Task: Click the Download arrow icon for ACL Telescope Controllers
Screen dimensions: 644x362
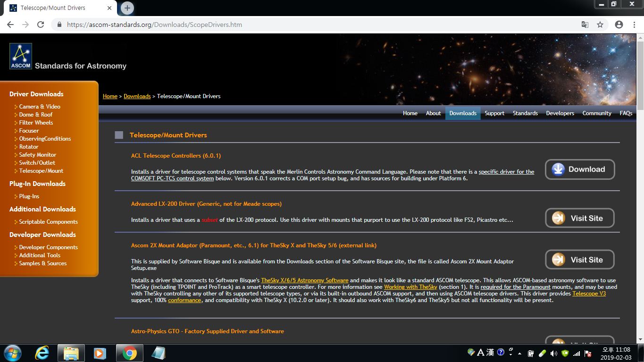Action: (x=558, y=169)
